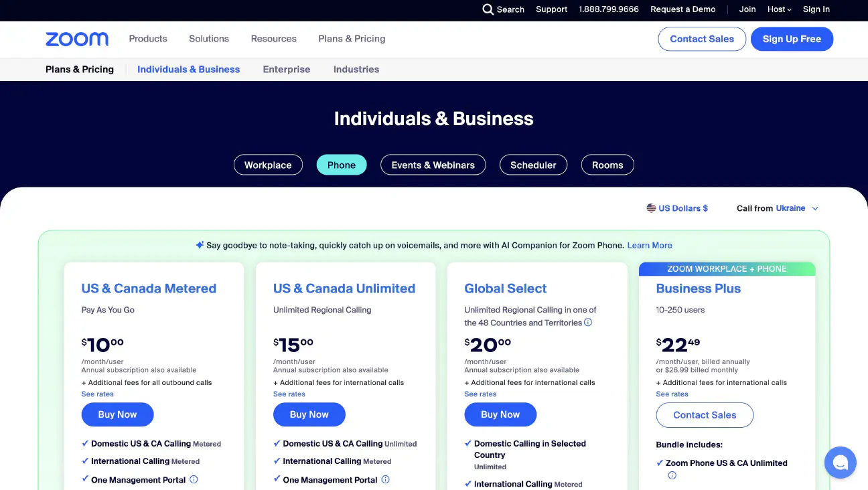Click the $22.49 price
This screenshot has height=490, width=868.
pyautogui.click(x=678, y=345)
